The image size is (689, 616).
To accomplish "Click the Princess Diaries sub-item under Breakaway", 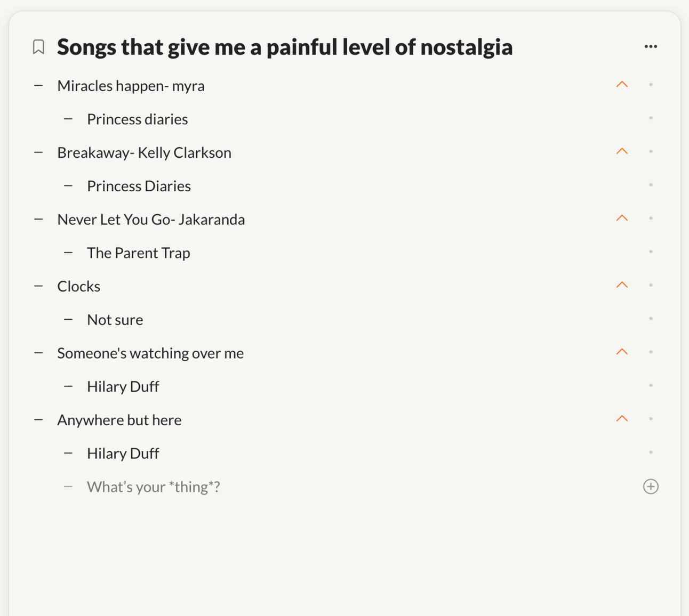I will (139, 186).
